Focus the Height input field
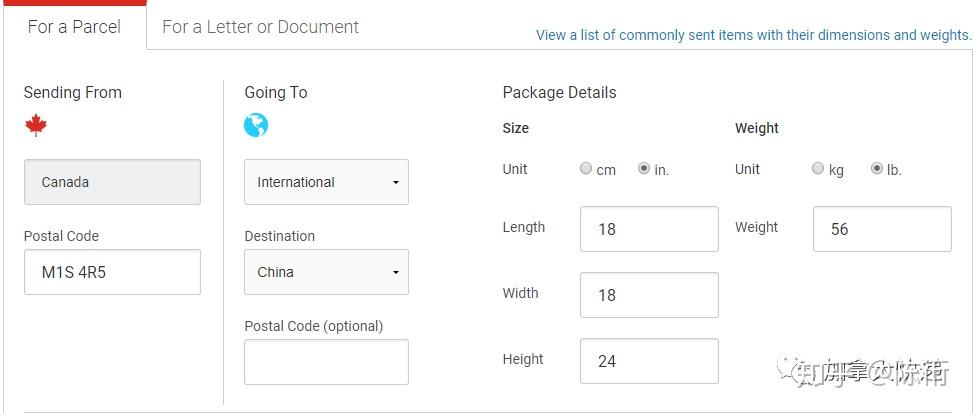974x413 pixels. pos(649,361)
